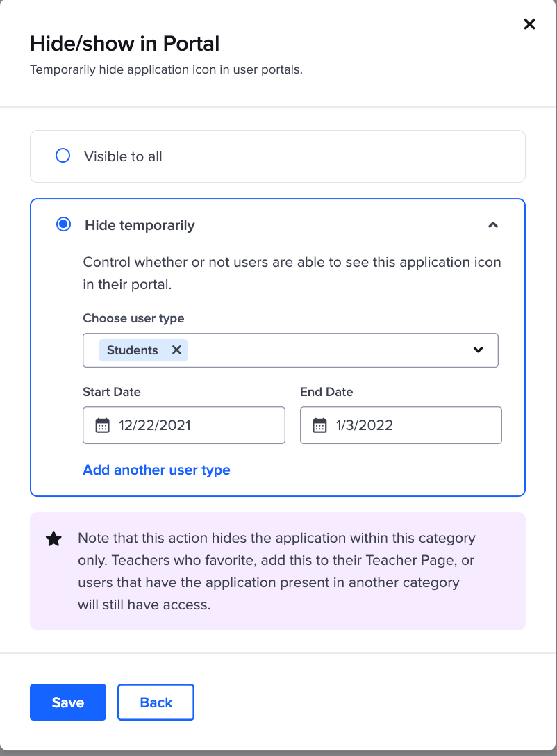The image size is (557, 756).
Task: Click the Choose user type label
Action: [x=133, y=318]
